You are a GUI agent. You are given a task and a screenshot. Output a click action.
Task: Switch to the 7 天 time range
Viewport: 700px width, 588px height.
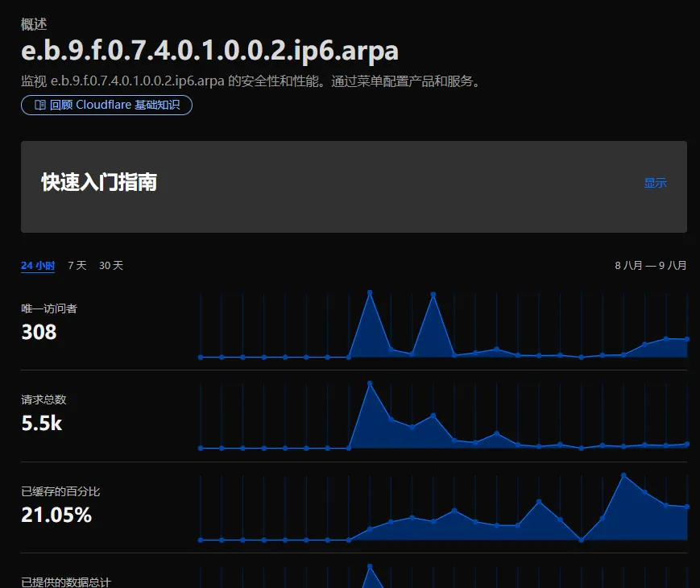click(x=77, y=266)
